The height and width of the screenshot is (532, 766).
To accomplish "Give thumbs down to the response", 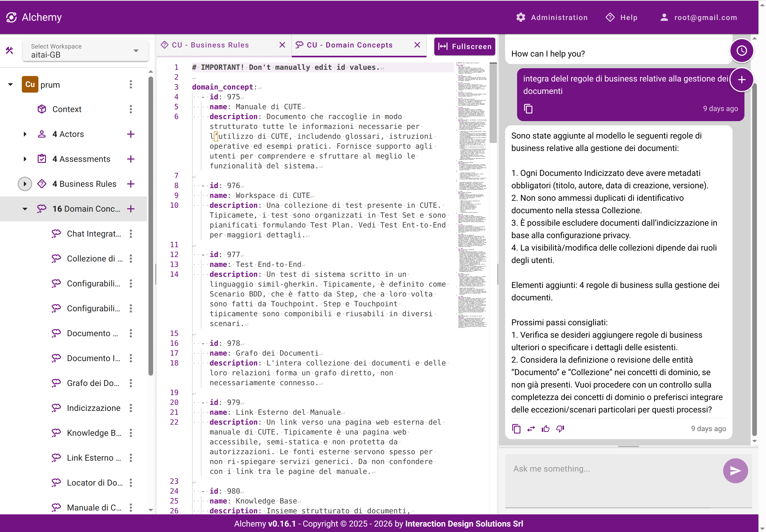I will coord(560,429).
